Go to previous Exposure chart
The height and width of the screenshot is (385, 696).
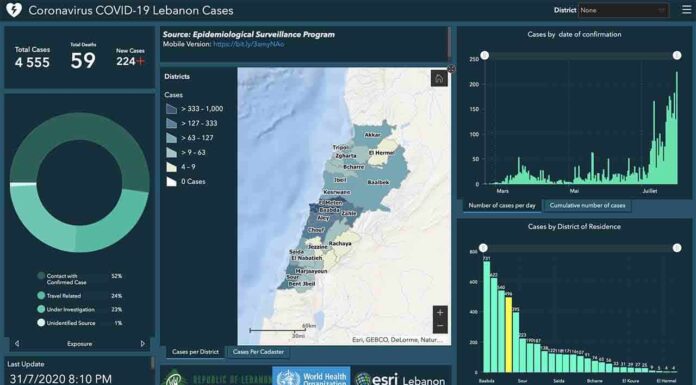pyautogui.click(x=17, y=343)
